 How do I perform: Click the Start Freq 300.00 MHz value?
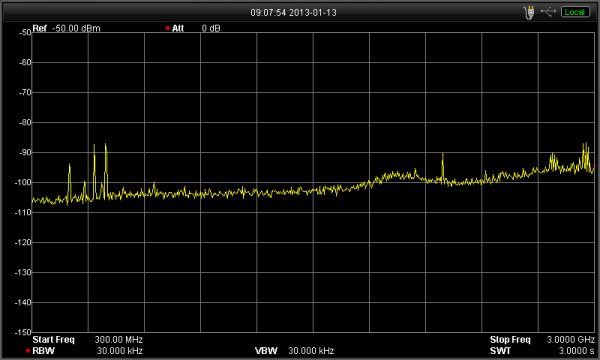119,340
